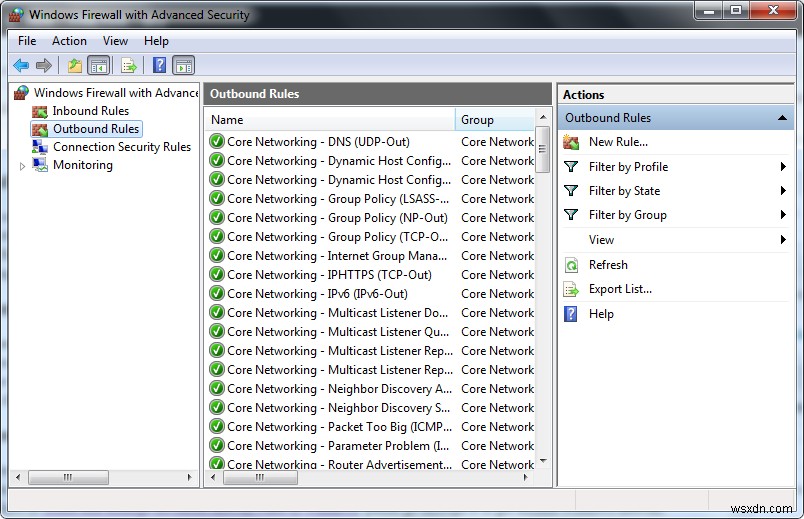Screen dimensions: 804x519
Task: Click green check icon of Parameter Problem rule
Action: tap(217, 445)
